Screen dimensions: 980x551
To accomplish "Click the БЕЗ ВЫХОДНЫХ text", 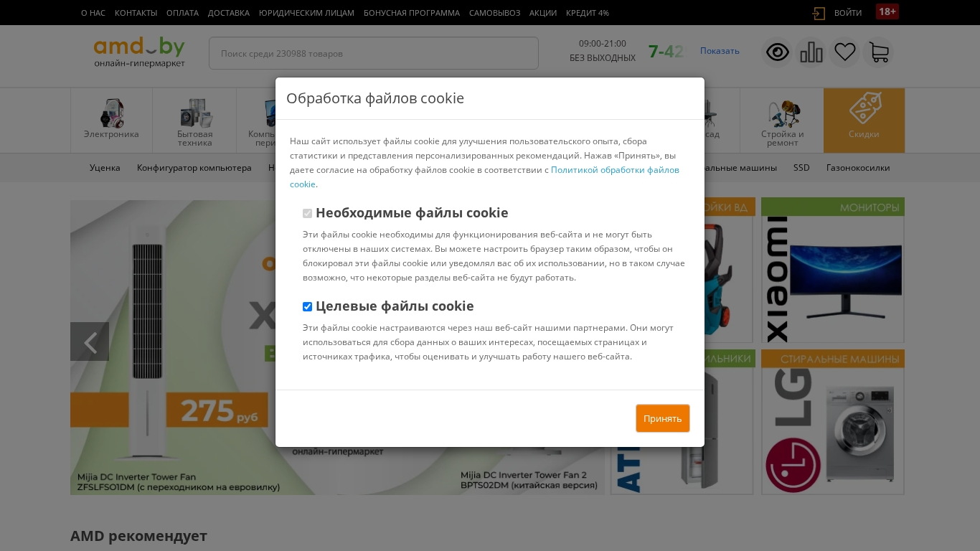I will [603, 58].
